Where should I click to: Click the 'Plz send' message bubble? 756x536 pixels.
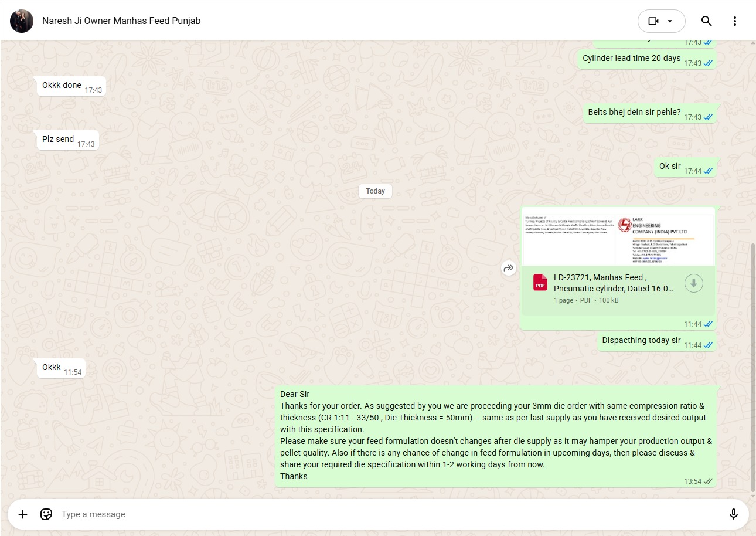pyautogui.click(x=59, y=140)
